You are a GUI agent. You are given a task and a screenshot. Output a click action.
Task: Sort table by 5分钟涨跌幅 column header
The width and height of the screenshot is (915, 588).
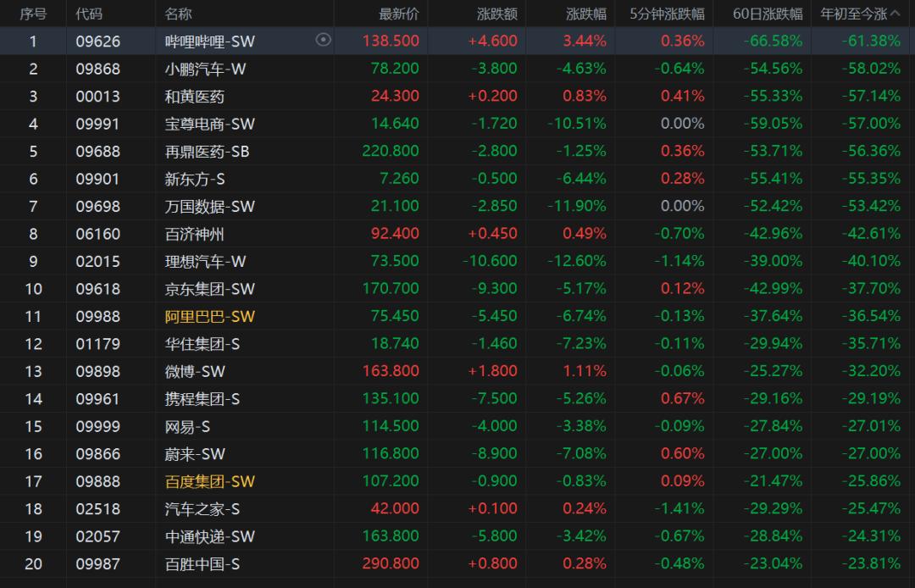(x=668, y=14)
